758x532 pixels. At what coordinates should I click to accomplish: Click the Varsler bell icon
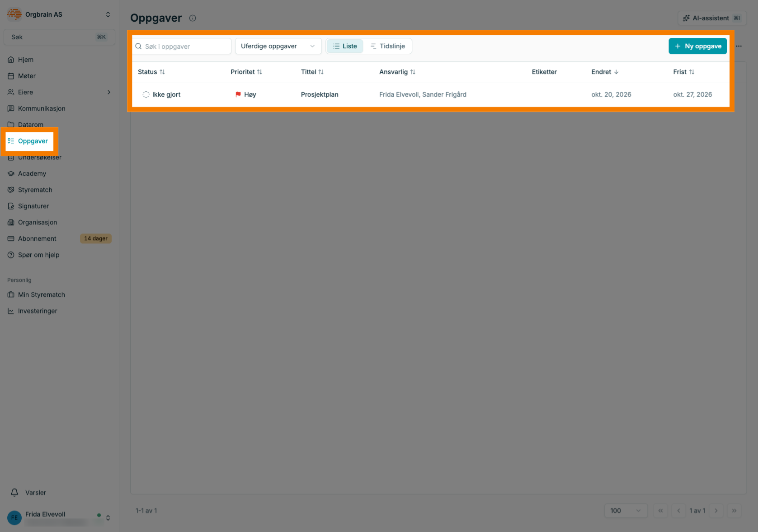click(x=14, y=492)
